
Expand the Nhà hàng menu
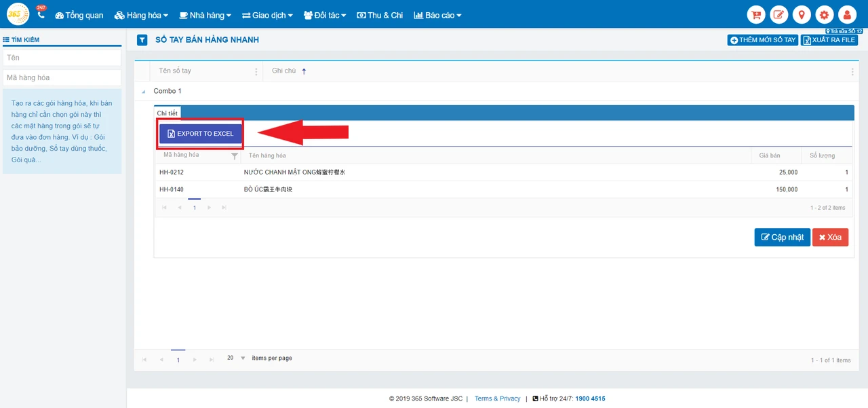pos(205,15)
